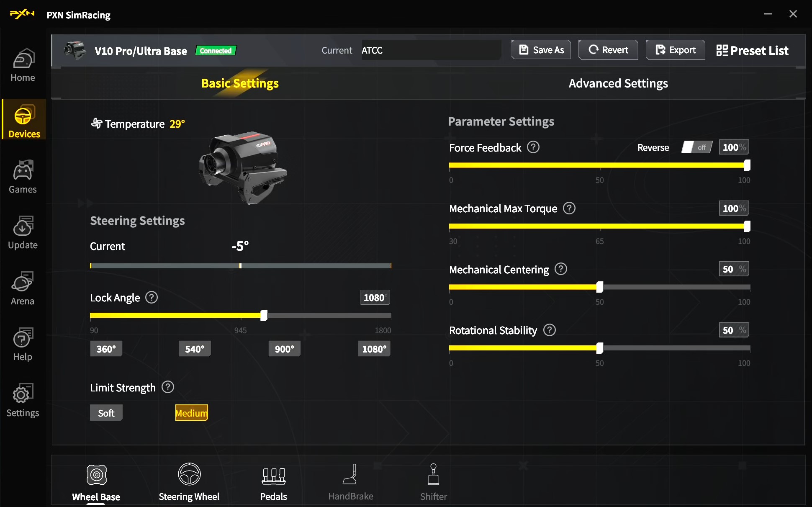Click the current preset ATCC field
Screen dimensions: 812x507
pyautogui.click(x=430, y=50)
